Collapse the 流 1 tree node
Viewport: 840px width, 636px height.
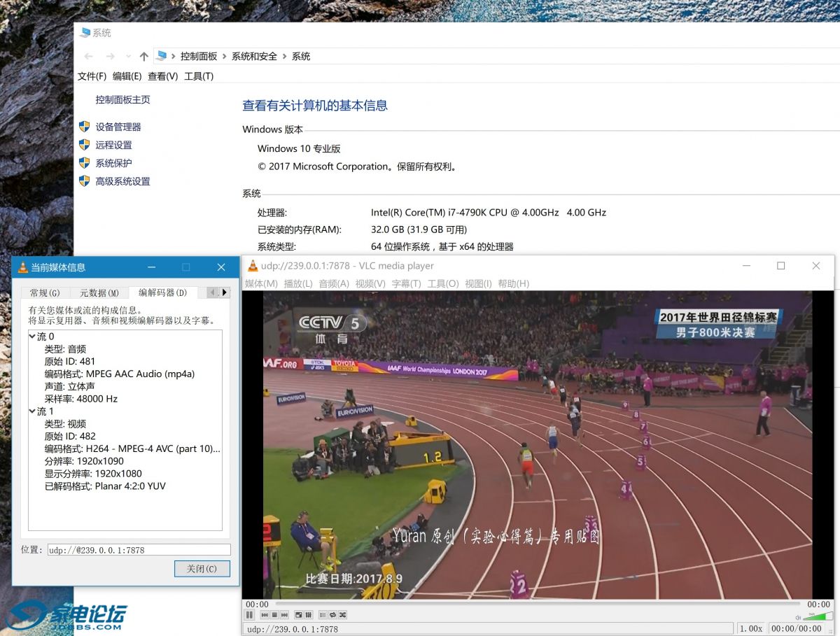point(32,411)
